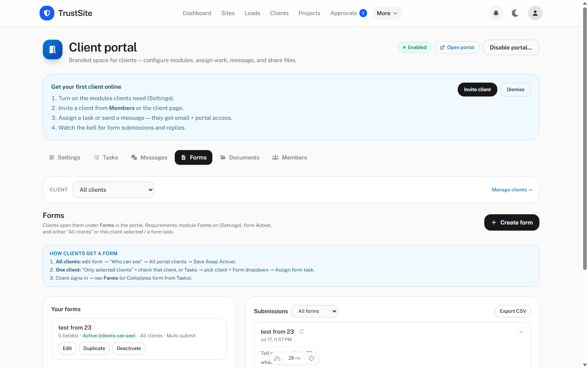Open the Clients nav item
The width and height of the screenshot is (588, 368).
279,13
